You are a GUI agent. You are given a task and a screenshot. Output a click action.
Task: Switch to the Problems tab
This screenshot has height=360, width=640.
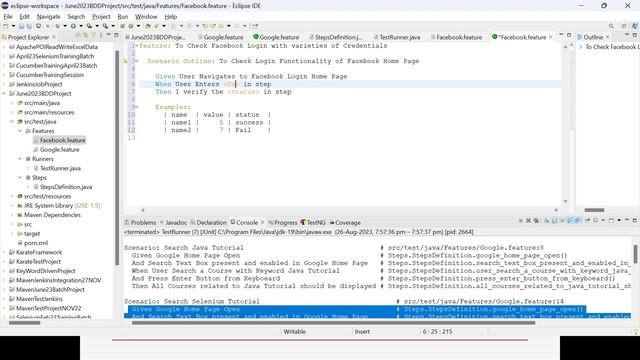coord(140,222)
